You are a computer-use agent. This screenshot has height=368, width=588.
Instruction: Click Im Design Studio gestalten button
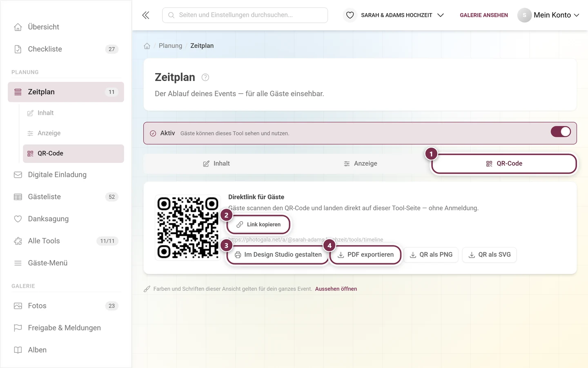278,255
